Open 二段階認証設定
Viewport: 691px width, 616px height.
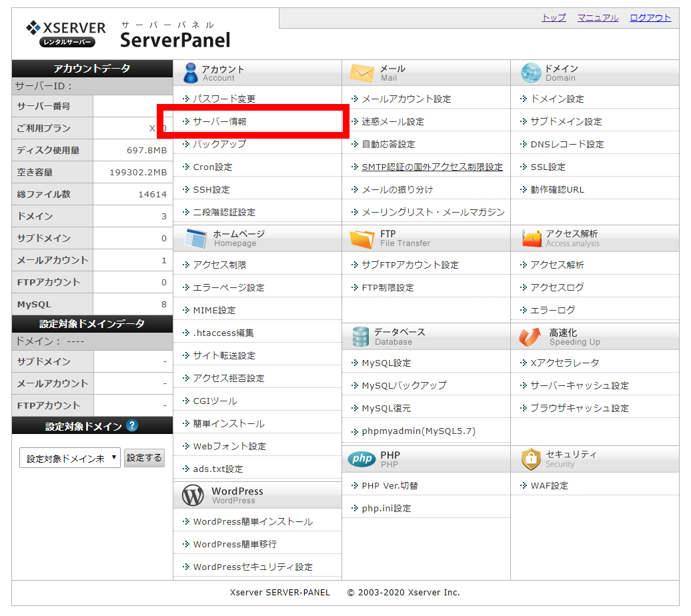(224, 213)
